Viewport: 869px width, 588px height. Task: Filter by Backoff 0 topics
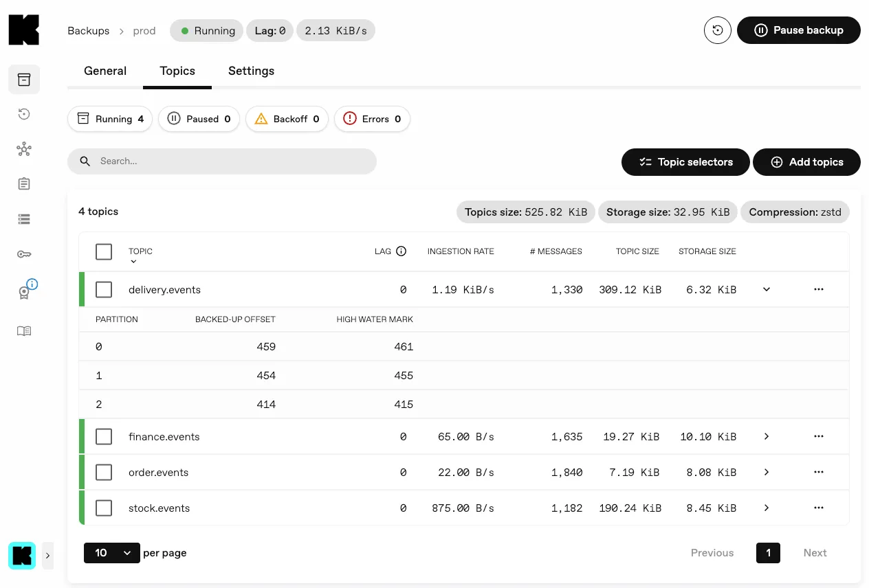pyautogui.click(x=287, y=119)
